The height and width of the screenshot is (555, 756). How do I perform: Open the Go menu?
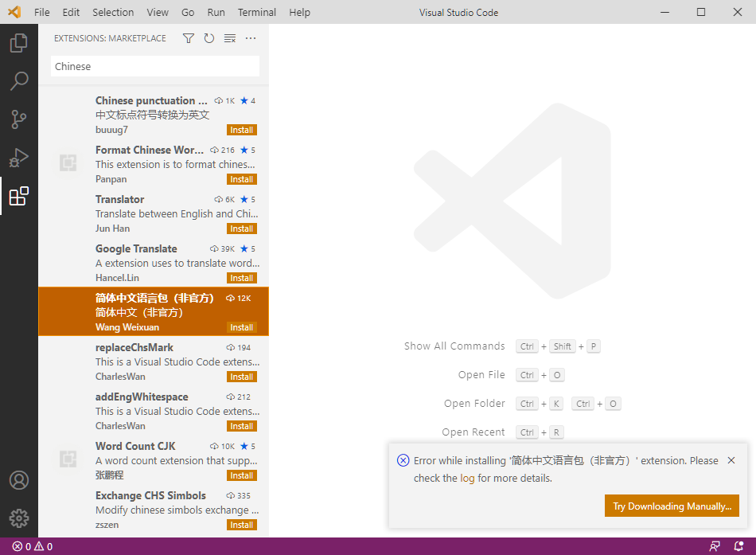point(188,13)
